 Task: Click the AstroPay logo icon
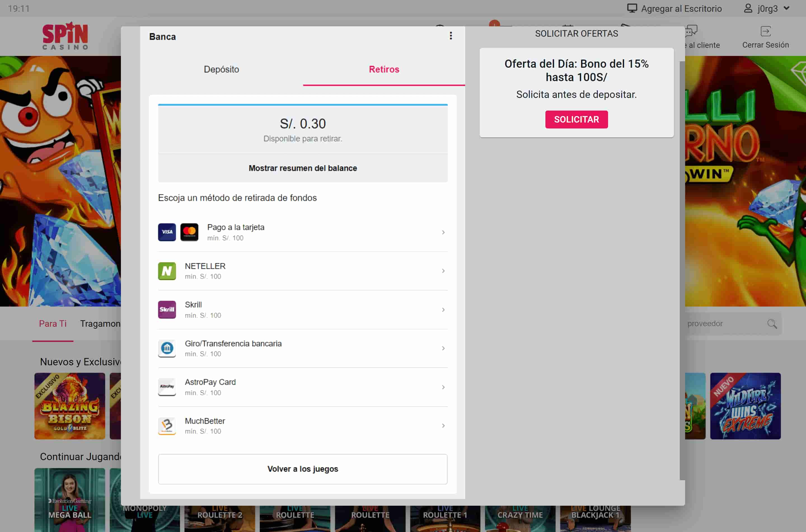[167, 387]
